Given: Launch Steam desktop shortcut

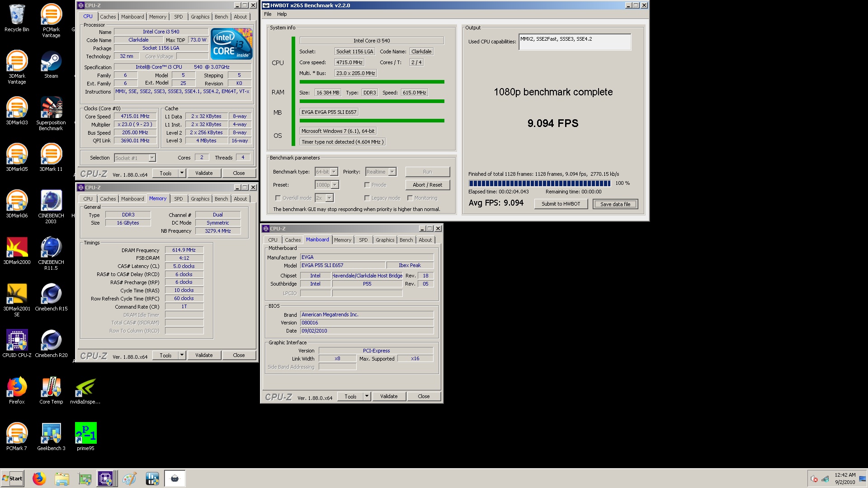Looking at the screenshot, I should [51, 65].
